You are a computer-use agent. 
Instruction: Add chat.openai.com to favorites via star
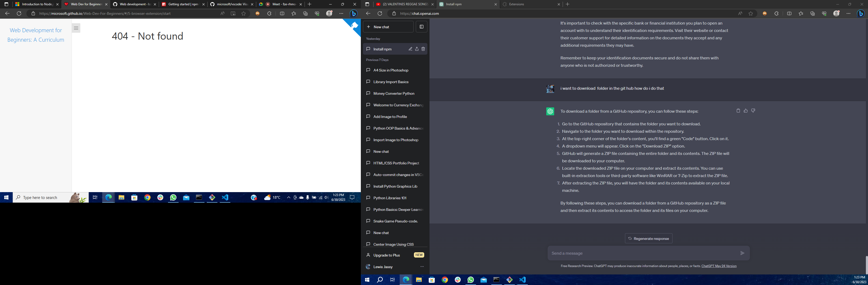point(750,13)
